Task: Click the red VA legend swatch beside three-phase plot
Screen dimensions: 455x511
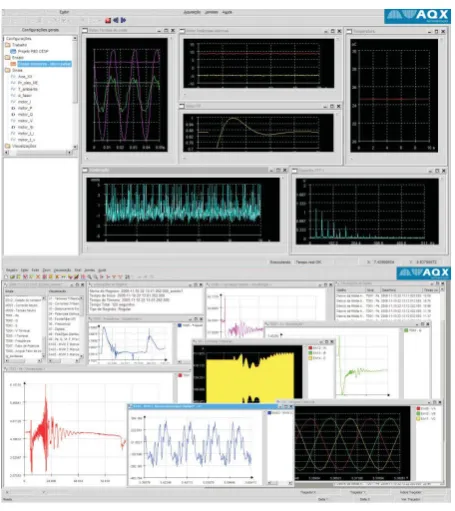Action: [419, 408]
